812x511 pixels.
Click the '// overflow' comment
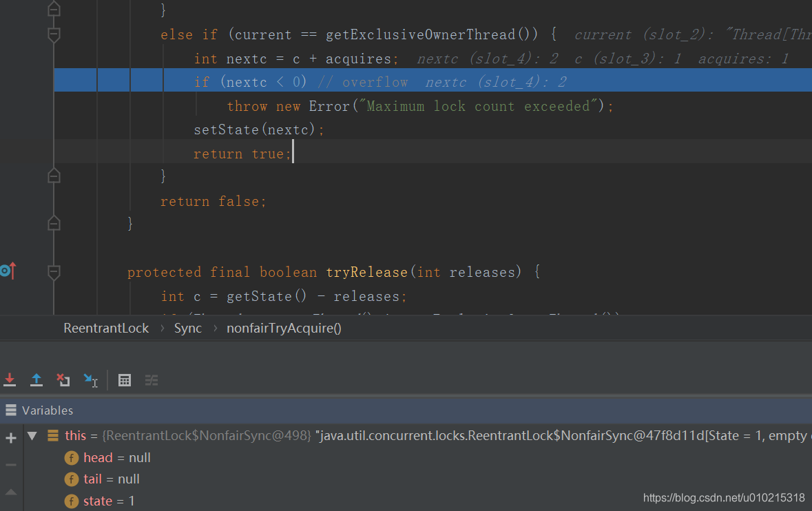[362, 83]
